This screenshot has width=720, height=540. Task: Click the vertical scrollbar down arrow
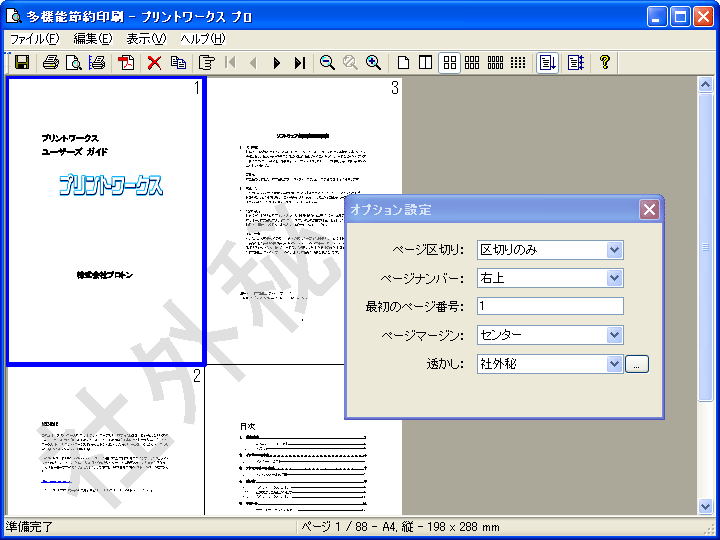click(x=705, y=506)
